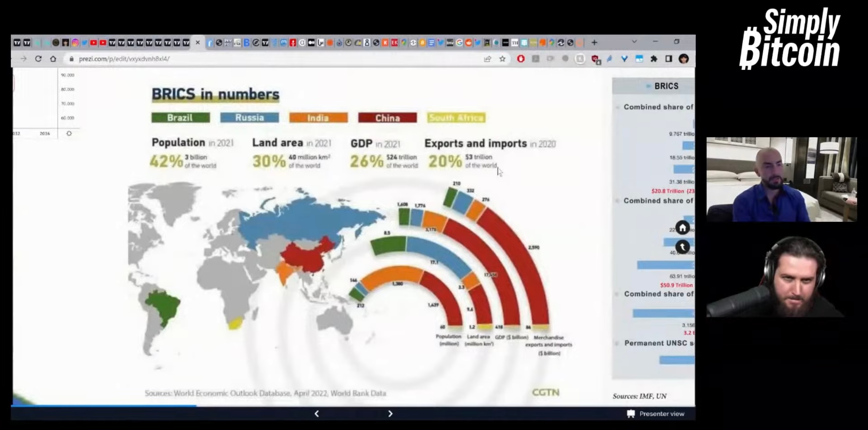Click the Prezi progress bar at bottom
This screenshot has height=430, width=868.
coord(353,406)
